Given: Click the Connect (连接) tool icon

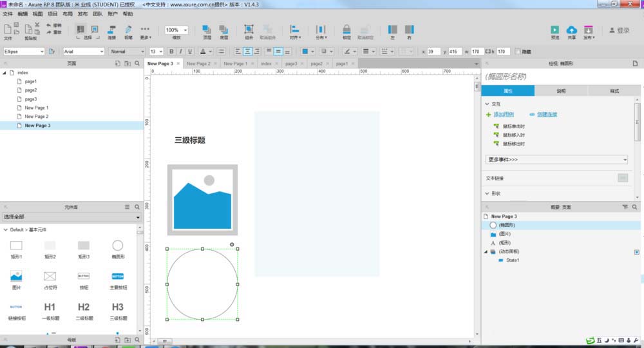Looking at the screenshot, I should (x=111, y=30).
